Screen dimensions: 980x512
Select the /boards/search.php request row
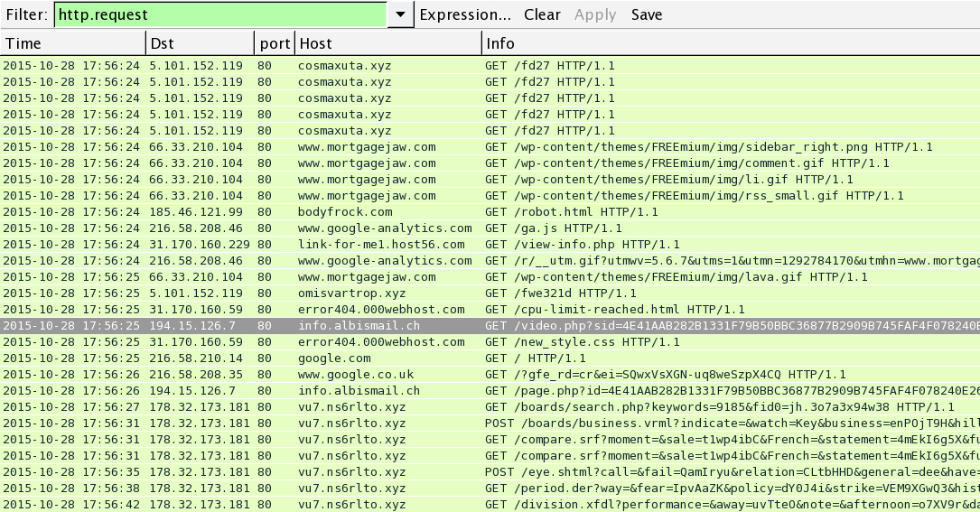pos(490,407)
